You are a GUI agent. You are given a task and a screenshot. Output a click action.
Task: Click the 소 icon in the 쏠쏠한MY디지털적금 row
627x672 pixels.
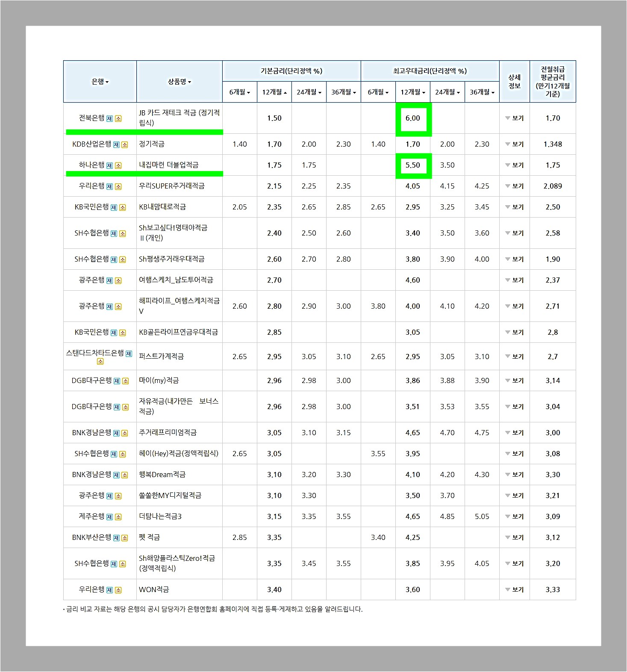(118, 496)
